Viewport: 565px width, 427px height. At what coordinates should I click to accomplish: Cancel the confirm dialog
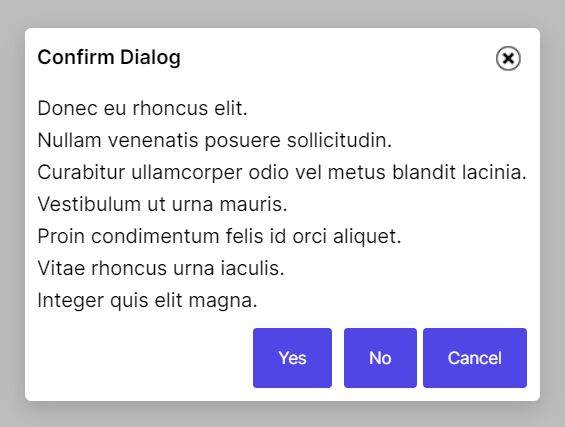pyautogui.click(x=475, y=358)
